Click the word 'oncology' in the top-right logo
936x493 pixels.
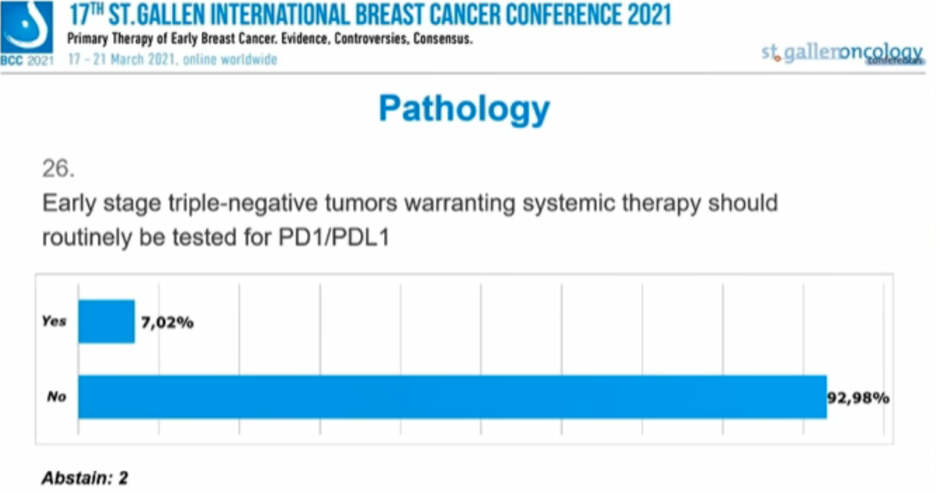(880, 52)
